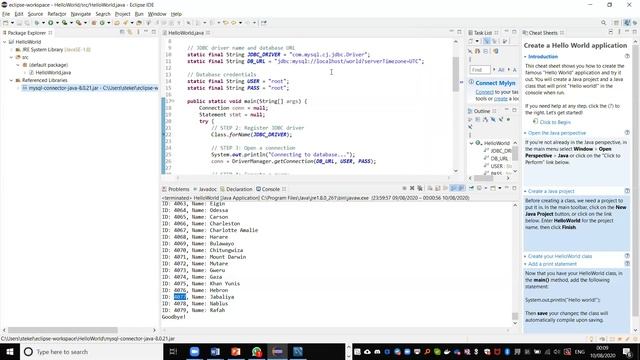
Task: Click Clear Console icon
Action: point(430,188)
